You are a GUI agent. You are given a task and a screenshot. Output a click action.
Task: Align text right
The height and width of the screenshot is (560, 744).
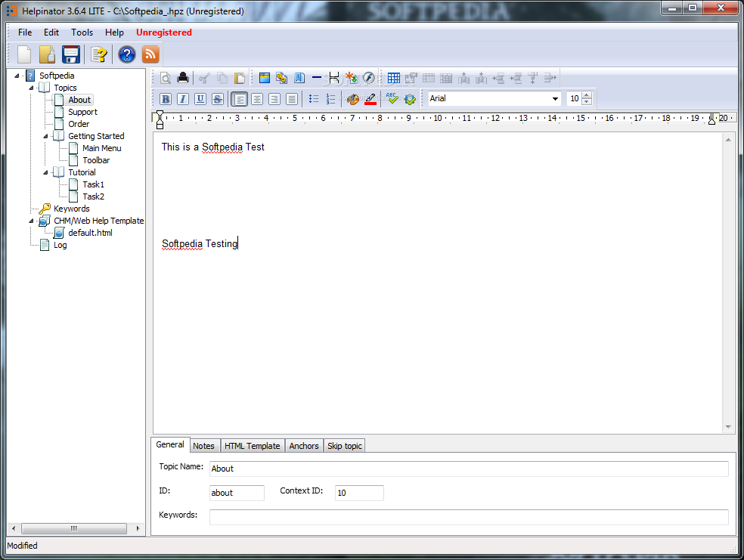tap(274, 99)
